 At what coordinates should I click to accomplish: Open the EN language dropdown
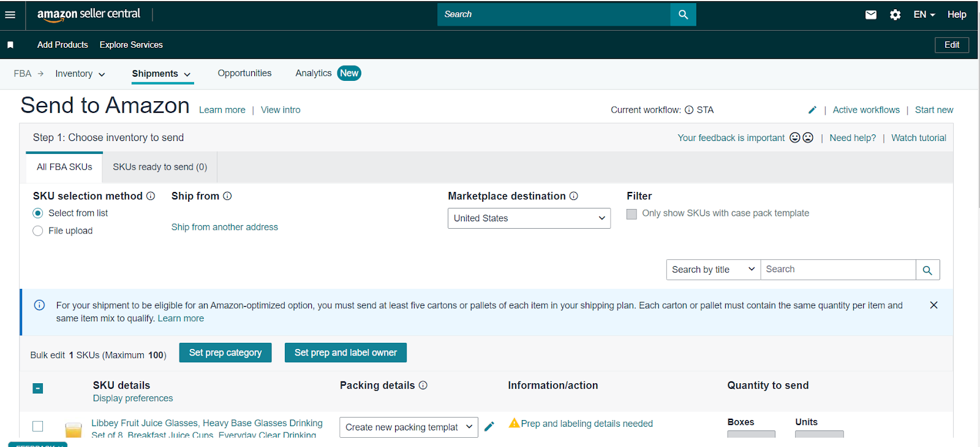tap(924, 15)
